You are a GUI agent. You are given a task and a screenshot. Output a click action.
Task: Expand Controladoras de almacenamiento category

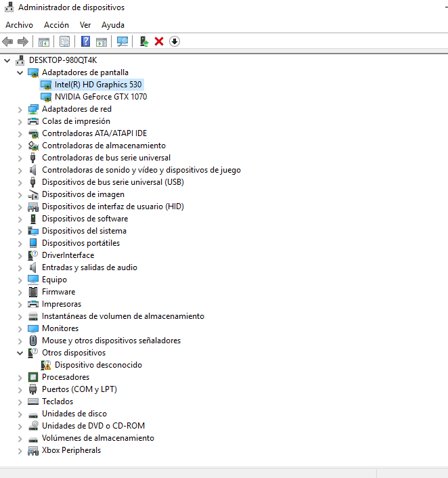coord(20,146)
